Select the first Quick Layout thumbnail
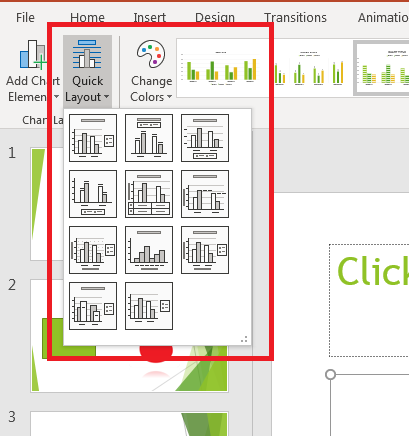This screenshot has width=409, height=436. point(93,138)
